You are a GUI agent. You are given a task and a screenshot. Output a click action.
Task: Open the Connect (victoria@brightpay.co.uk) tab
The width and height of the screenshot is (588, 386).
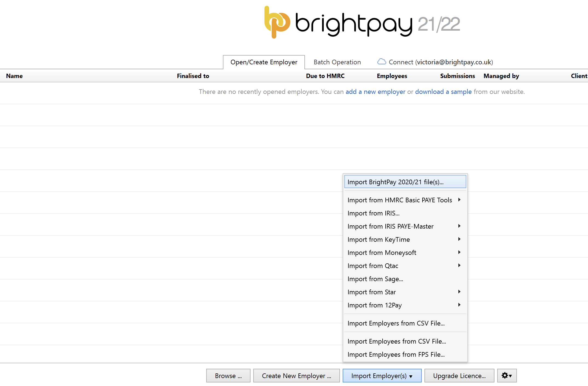point(435,62)
